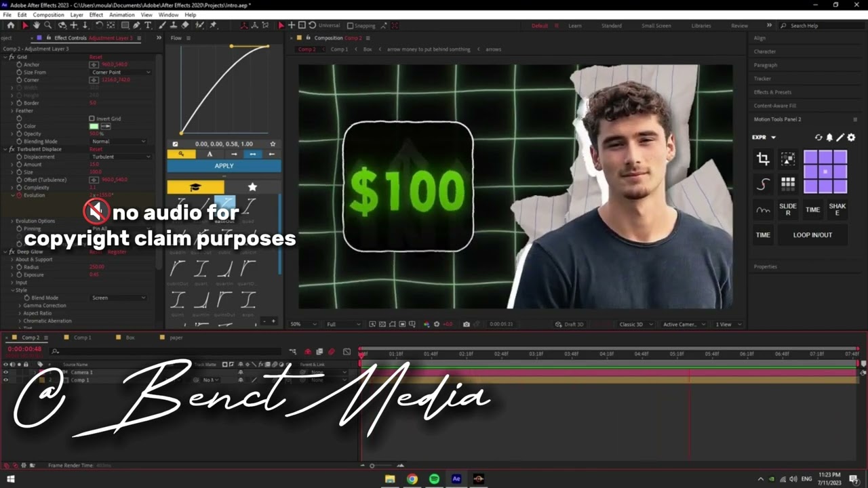
Task: Click the timeline zoom slider
Action: (372, 466)
